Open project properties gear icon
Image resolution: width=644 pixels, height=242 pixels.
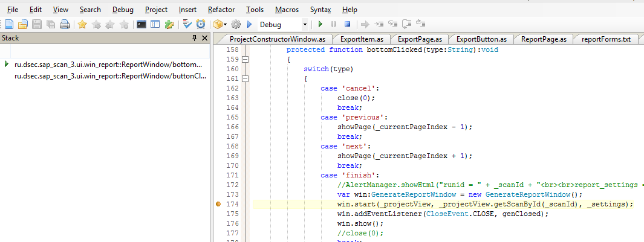(236, 25)
